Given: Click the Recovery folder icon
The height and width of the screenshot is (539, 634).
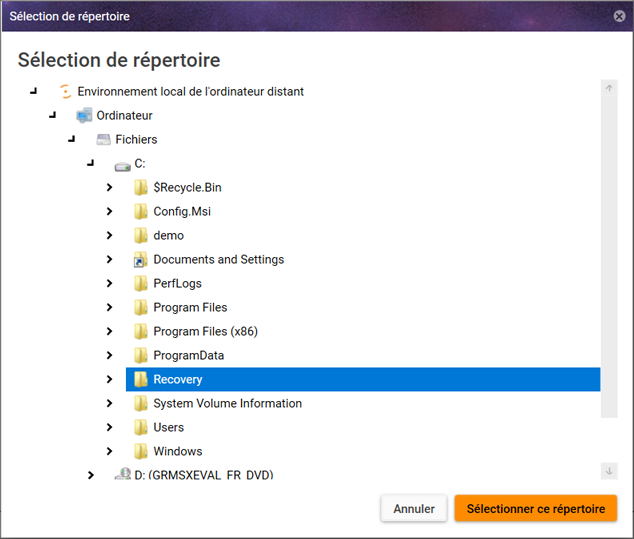Looking at the screenshot, I should click(141, 379).
